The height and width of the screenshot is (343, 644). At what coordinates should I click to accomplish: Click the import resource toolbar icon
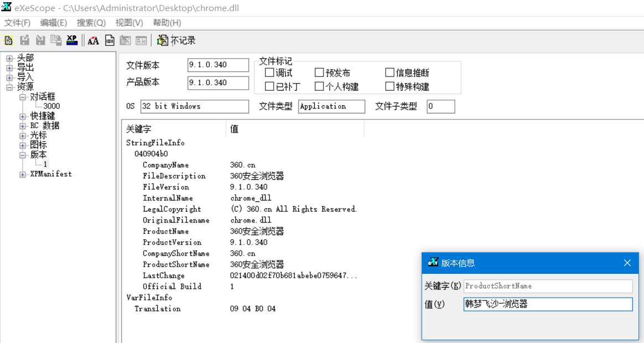40,40
